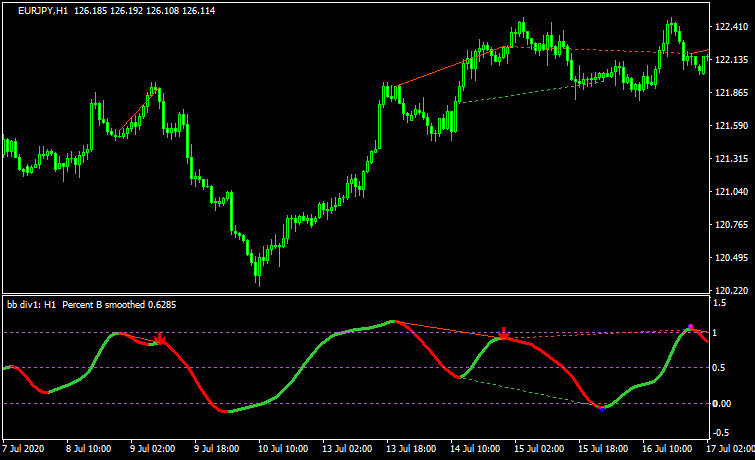755x460 pixels.
Task: Click the 0.5 indicator scale label
Action: pyautogui.click(x=720, y=368)
